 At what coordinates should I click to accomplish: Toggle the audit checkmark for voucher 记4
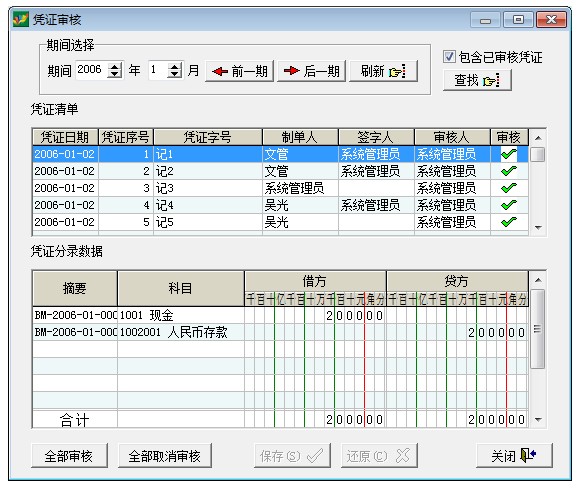509,205
